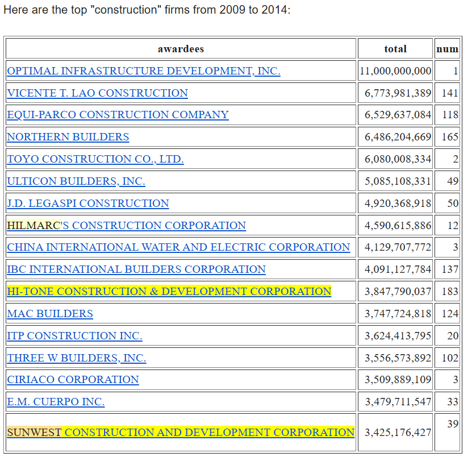Screen dimensions: 476x461
Task: Click num value 50 for J.D. Legaspi
Action: point(453,203)
